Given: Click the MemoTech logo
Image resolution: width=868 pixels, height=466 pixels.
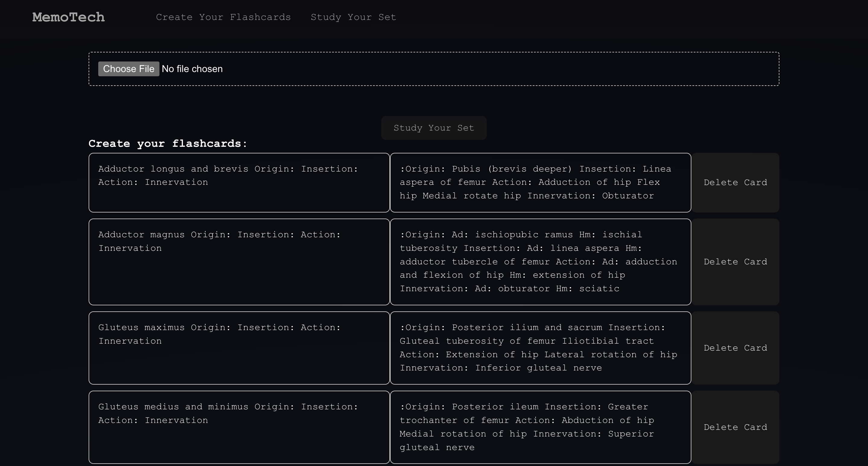Looking at the screenshot, I should point(68,17).
